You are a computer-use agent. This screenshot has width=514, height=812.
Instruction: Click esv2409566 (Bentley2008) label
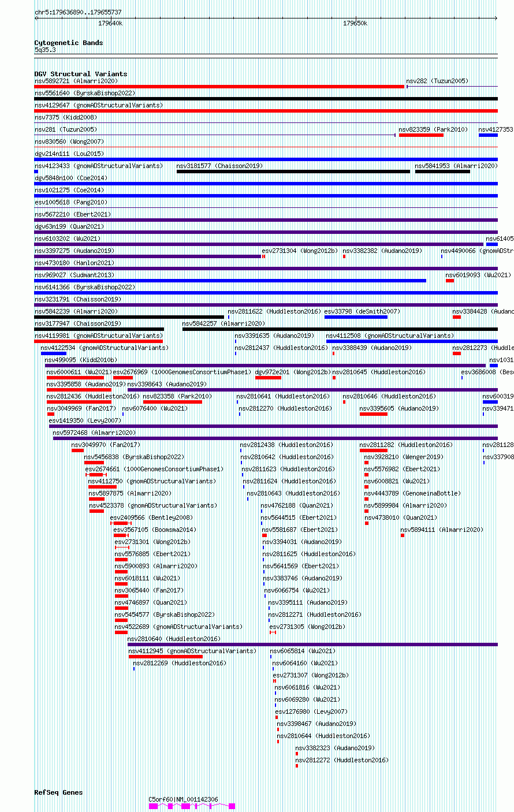tap(152, 517)
